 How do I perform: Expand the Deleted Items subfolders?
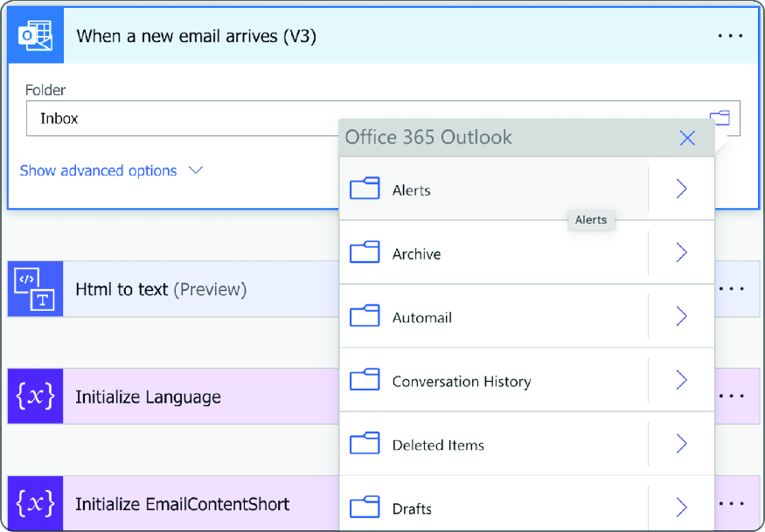[x=682, y=444]
